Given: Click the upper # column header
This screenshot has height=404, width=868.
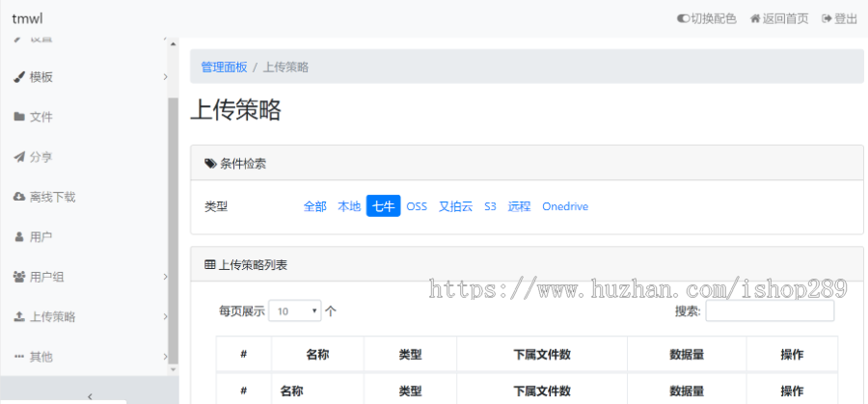Looking at the screenshot, I should pyautogui.click(x=244, y=354).
